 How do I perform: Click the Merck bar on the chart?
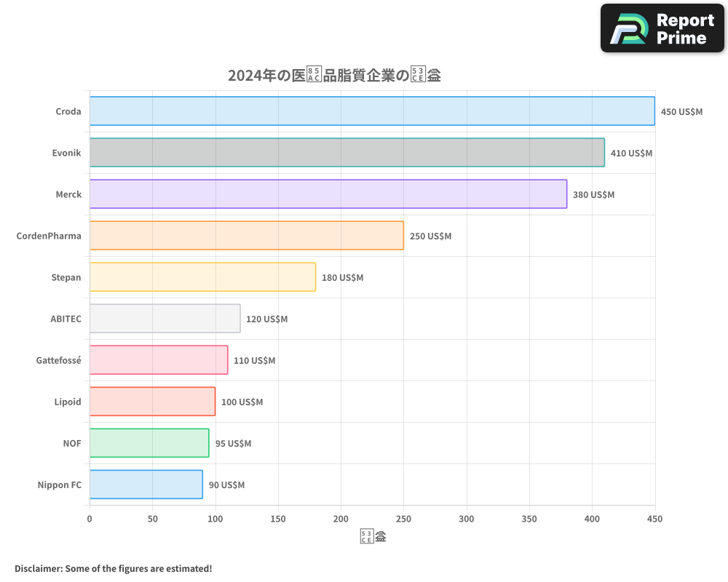(x=328, y=194)
